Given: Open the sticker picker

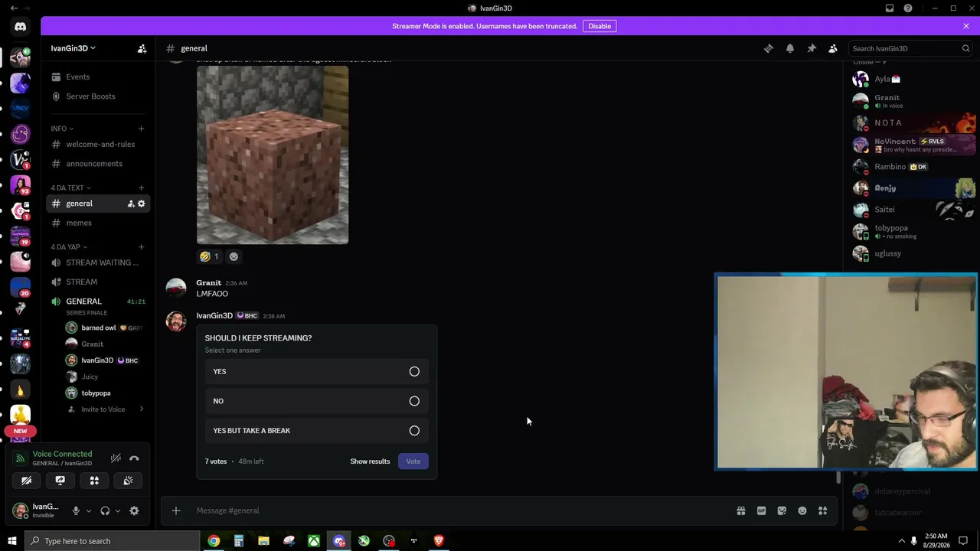Looking at the screenshot, I should click(x=782, y=510).
